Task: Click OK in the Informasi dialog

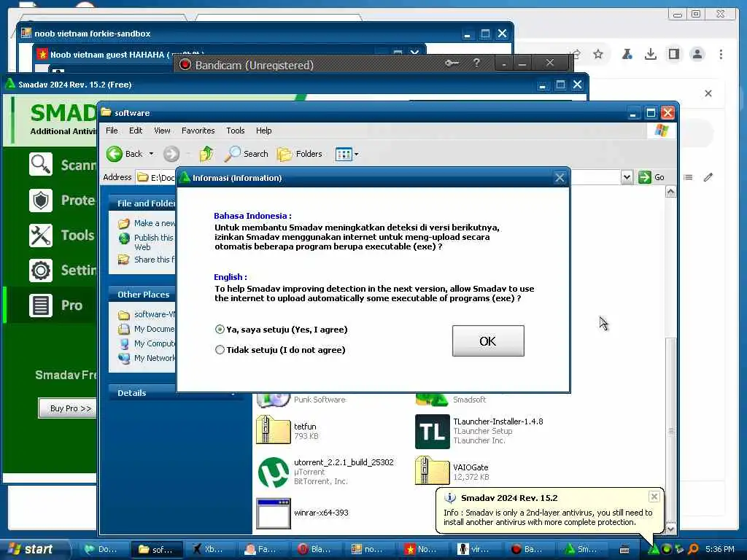Action: tap(488, 341)
